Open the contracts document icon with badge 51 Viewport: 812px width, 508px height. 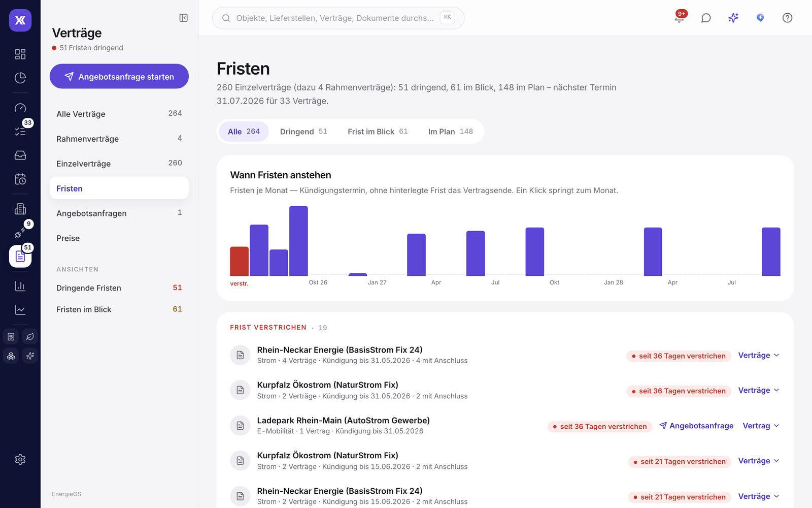20,256
